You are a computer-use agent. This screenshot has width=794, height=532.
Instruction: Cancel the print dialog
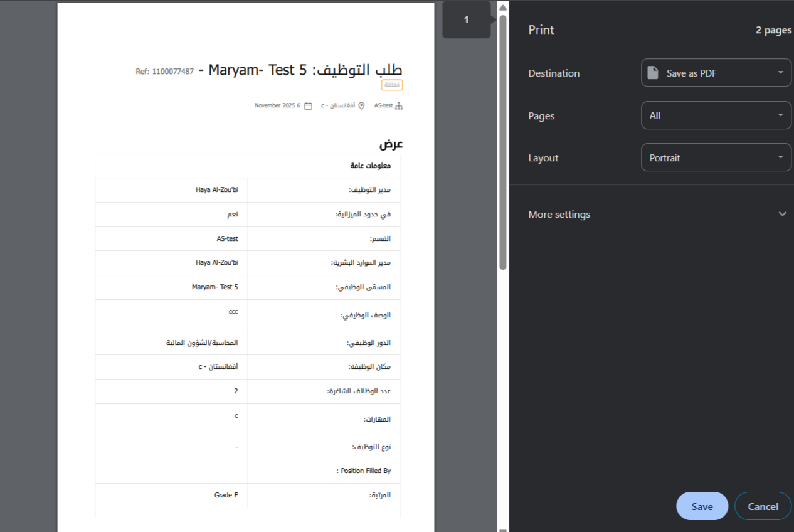763,506
